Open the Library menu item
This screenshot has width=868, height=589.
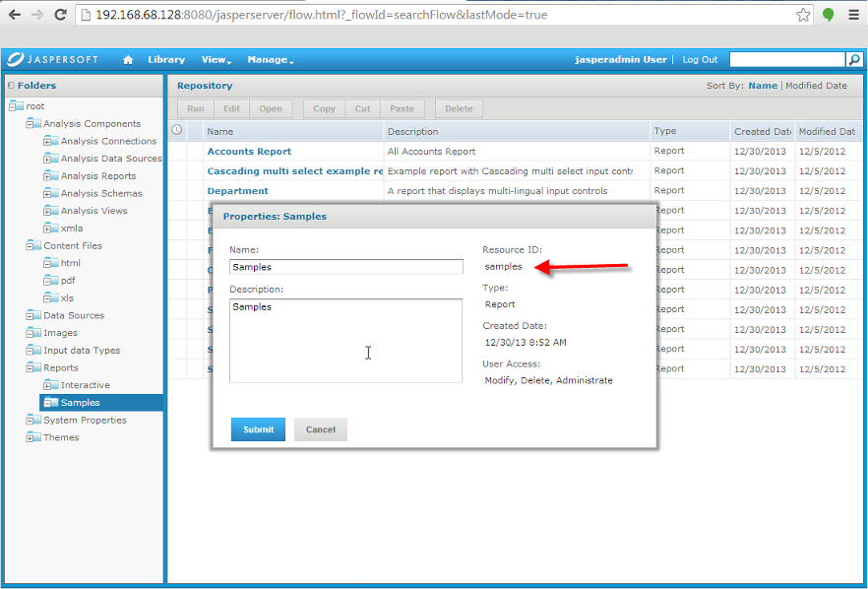point(166,60)
